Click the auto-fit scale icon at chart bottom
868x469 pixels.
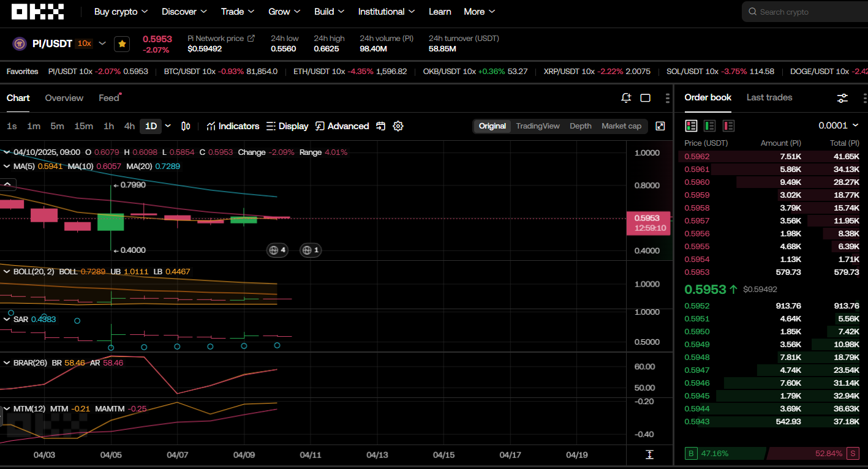click(x=650, y=454)
